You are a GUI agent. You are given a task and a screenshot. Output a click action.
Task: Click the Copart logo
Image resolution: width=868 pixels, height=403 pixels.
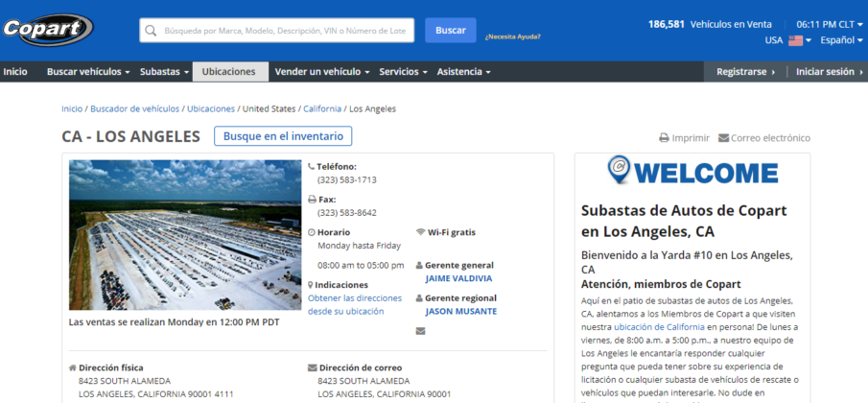tap(47, 30)
